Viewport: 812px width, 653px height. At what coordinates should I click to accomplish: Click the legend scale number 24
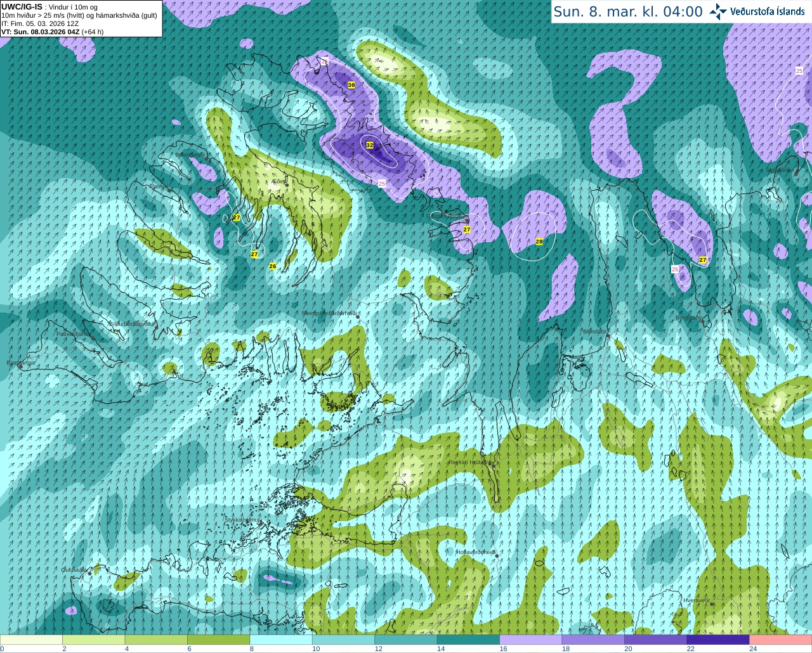click(753, 649)
